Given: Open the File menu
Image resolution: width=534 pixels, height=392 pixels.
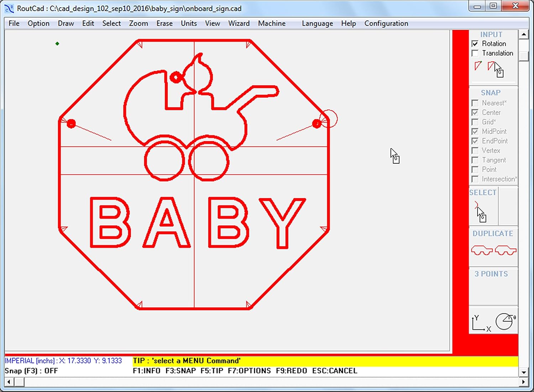Looking at the screenshot, I should [14, 23].
